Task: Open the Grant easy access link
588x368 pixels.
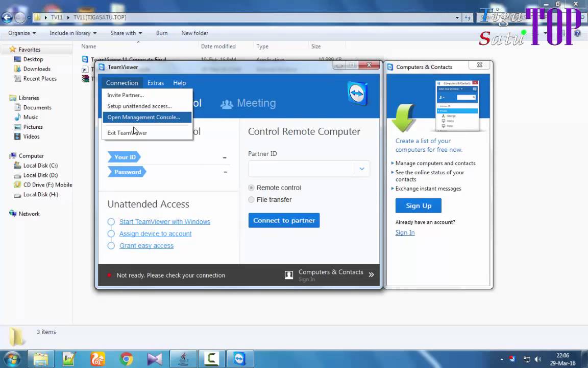Action: pos(146,246)
